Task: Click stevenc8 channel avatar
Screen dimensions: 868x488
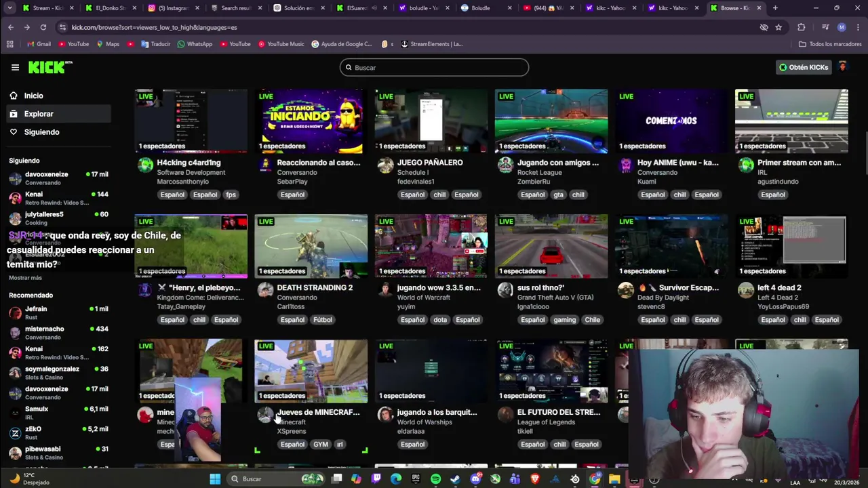Action: click(625, 290)
